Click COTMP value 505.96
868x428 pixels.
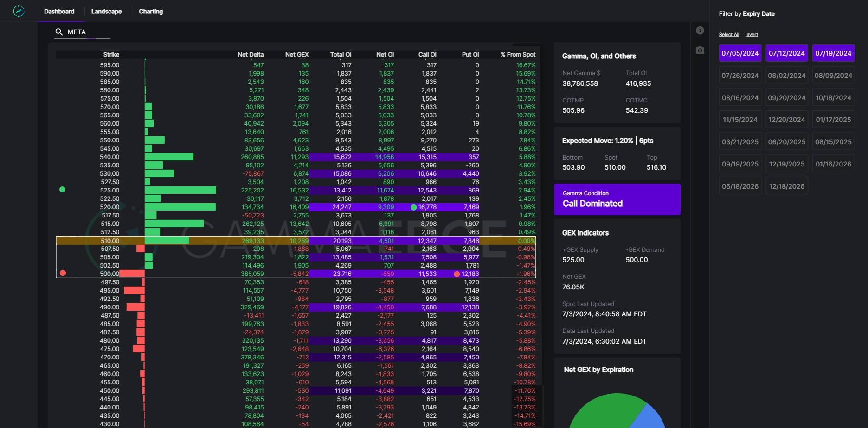tap(573, 110)
